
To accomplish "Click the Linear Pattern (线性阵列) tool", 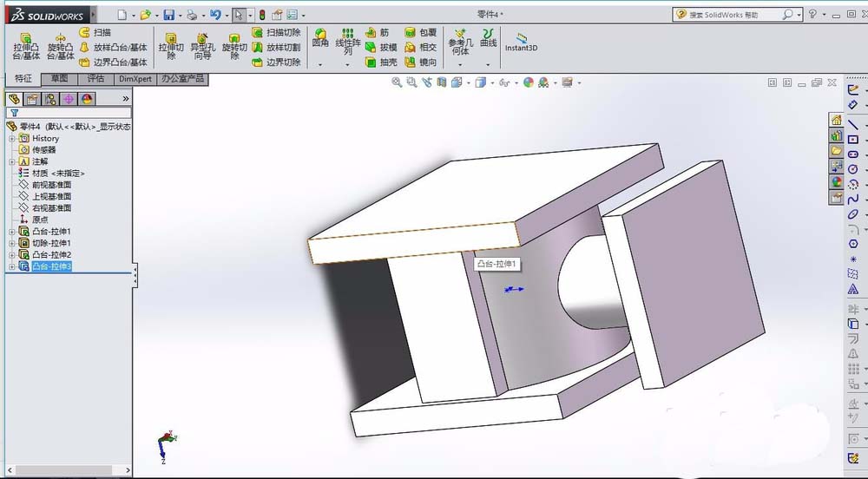I will [x=348, y=42].
